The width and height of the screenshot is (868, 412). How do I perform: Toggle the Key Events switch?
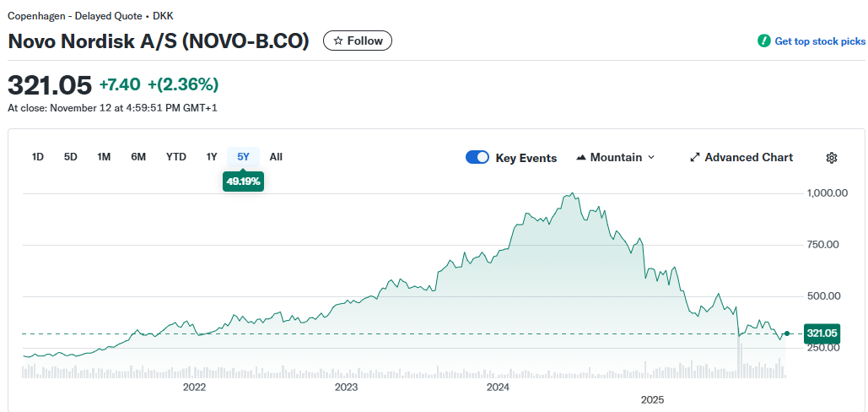[x=477, y=157]
